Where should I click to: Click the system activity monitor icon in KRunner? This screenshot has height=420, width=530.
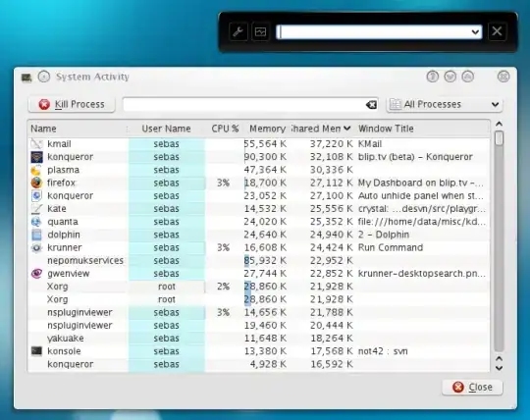coord(260,32)
